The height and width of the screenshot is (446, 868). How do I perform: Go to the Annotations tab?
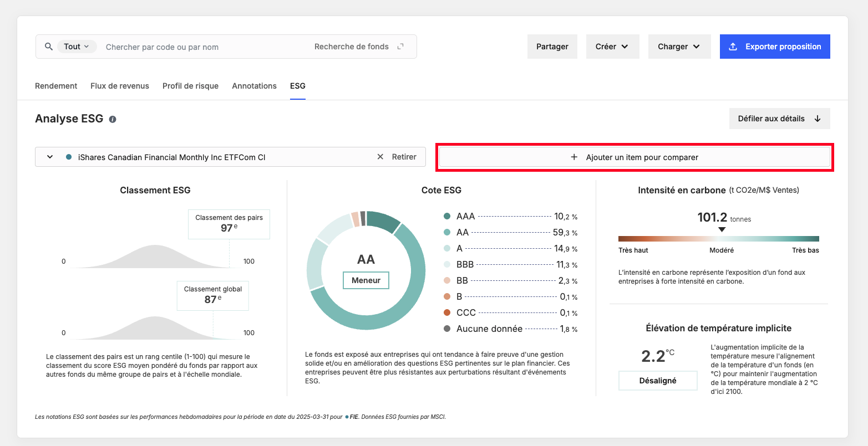pos(254,86)
